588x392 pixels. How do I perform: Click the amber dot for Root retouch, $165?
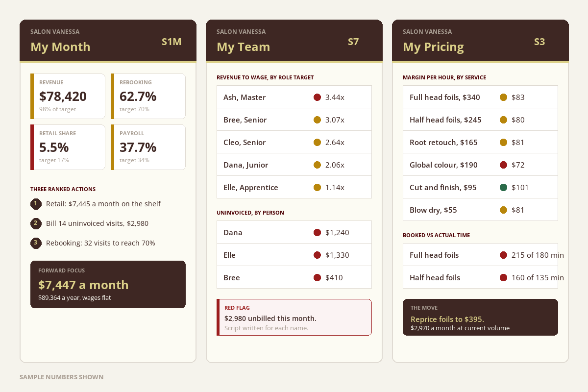pos(503,142)
